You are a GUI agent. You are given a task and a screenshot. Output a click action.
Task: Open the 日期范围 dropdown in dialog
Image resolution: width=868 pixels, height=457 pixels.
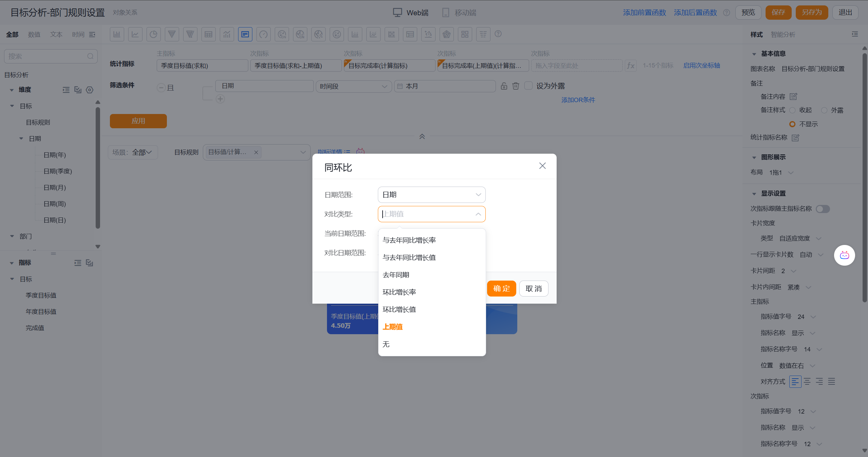(x=431, y=195)
